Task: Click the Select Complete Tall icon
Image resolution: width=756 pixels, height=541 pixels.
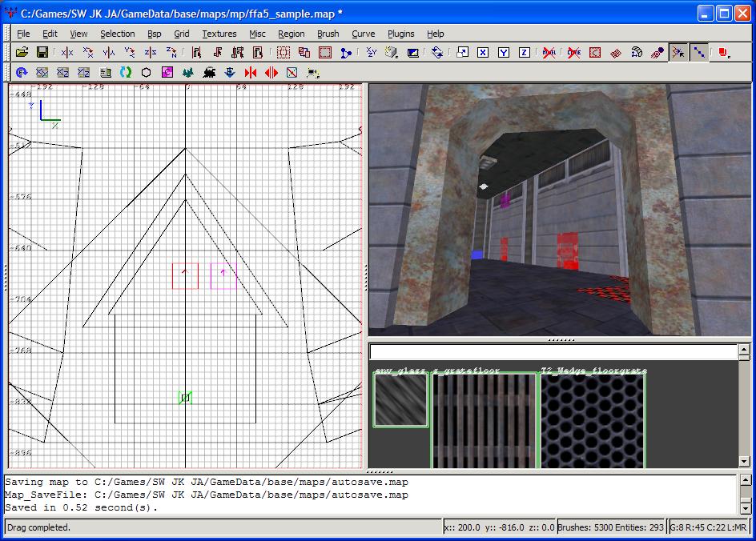Action: (x=196, y=52)
